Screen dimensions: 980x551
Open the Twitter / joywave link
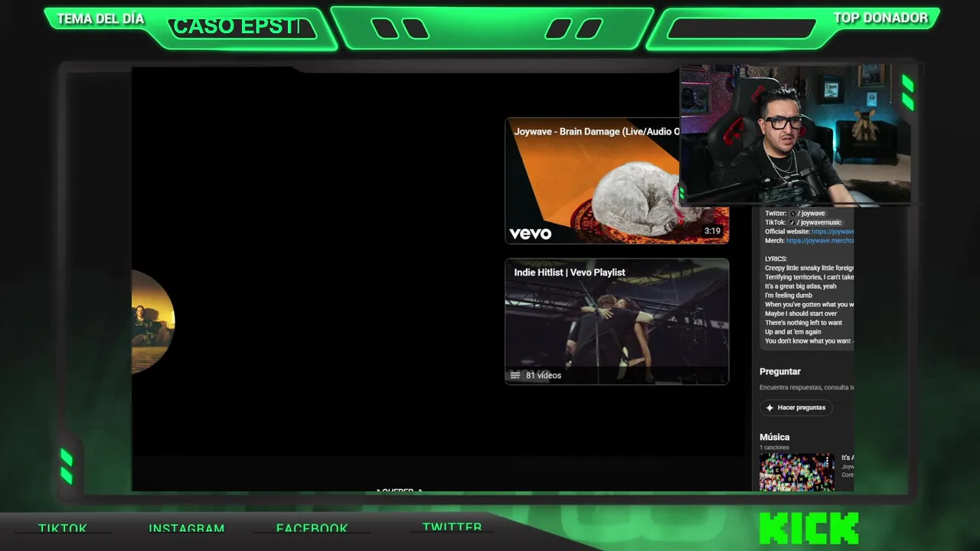point(807,214)
